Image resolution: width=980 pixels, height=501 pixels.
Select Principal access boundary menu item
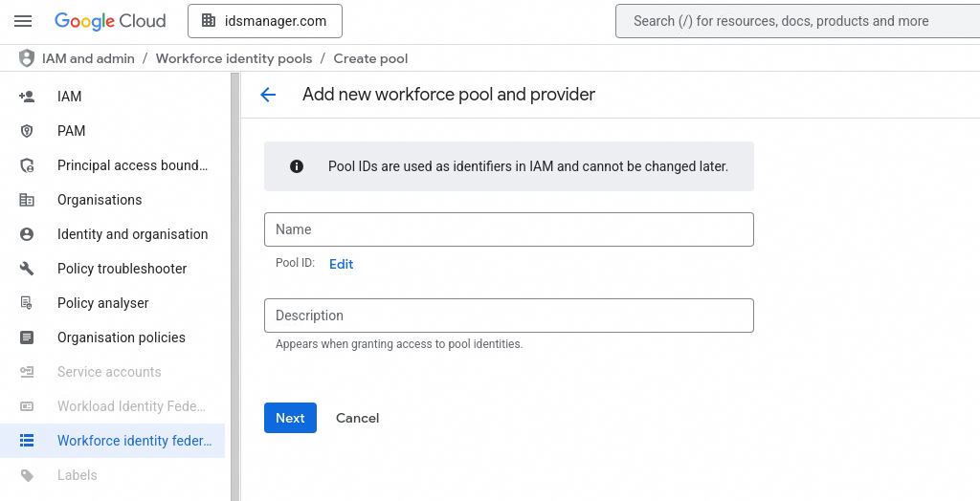(x=132, y=165)
